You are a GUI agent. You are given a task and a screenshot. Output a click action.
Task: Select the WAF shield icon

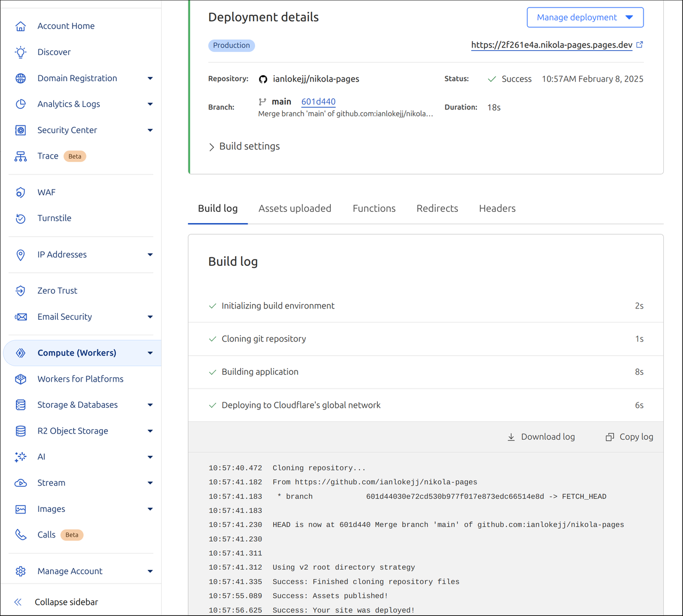20,192
